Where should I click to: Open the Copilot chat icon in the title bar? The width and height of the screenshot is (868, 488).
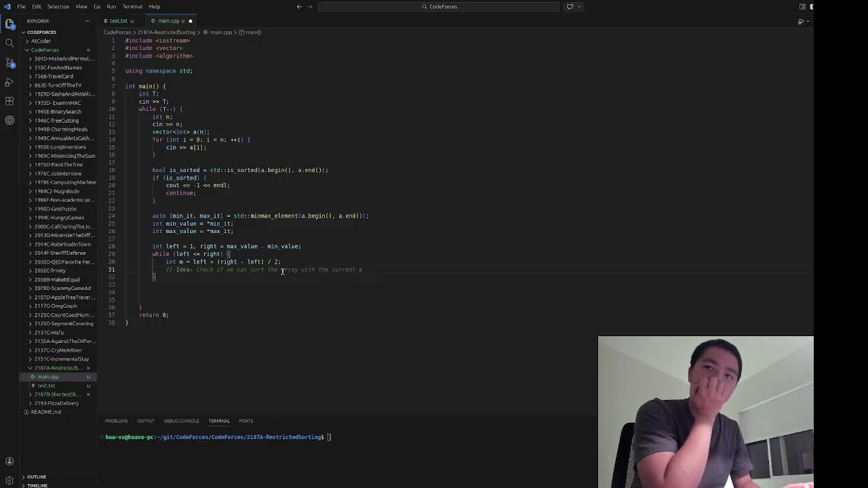pos(570,7)
